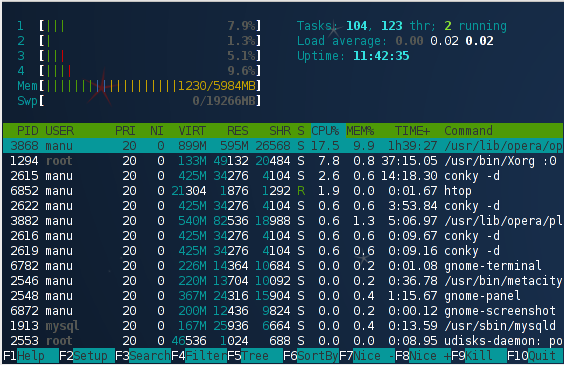Quit htop with the F10 button
The width and height of the screenshot is (564, 365).
point(535,356)
